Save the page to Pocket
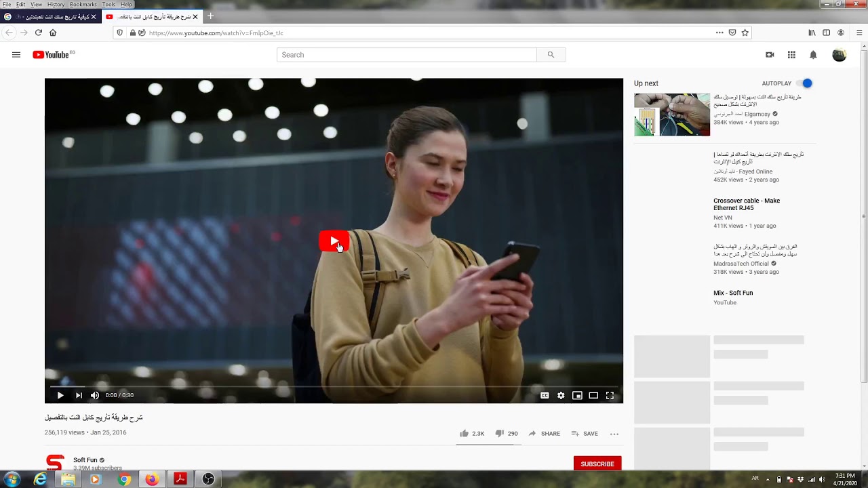868x488 pixels. pos(732,33)
